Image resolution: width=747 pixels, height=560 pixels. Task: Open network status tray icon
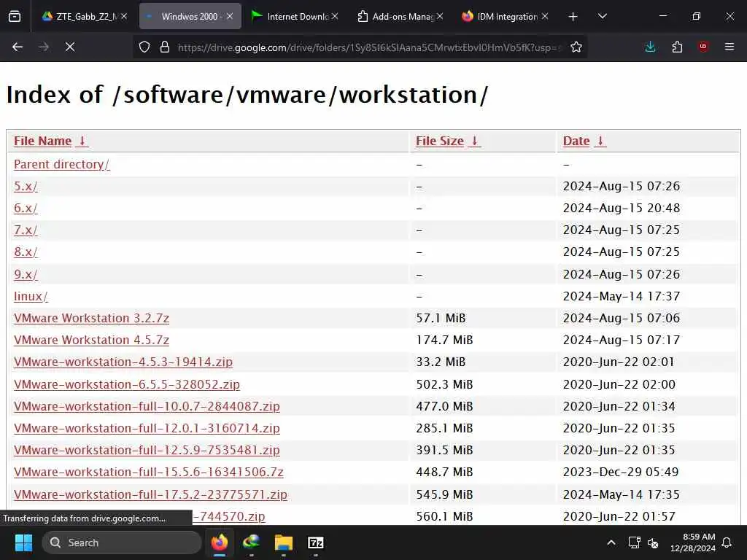pos(634,542)
